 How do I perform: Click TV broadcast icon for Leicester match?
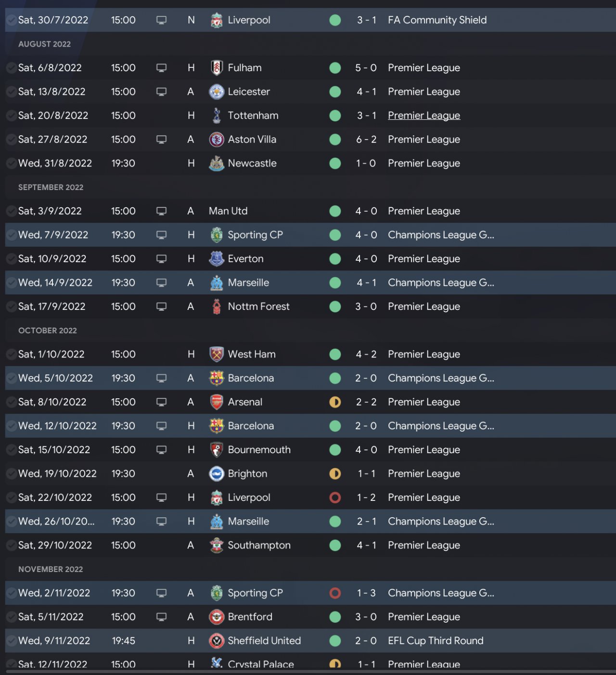[x=162, y=92]
